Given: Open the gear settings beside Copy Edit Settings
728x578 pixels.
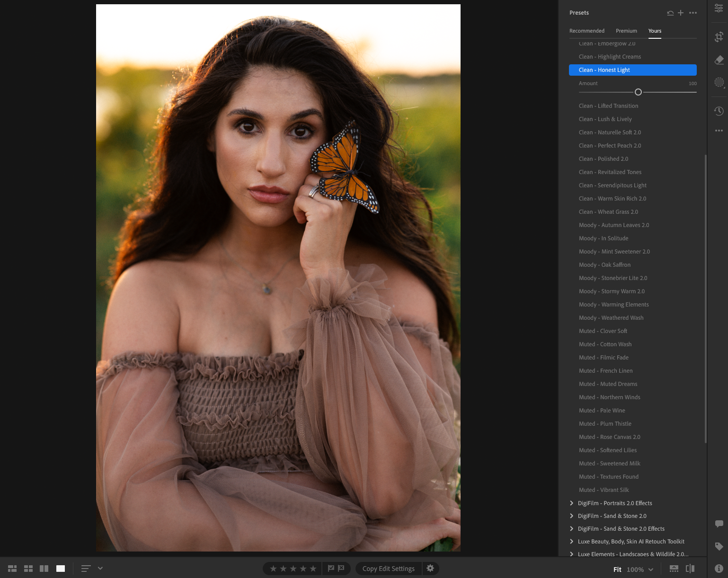Looking at the screenshot, I should click(430, 568).
